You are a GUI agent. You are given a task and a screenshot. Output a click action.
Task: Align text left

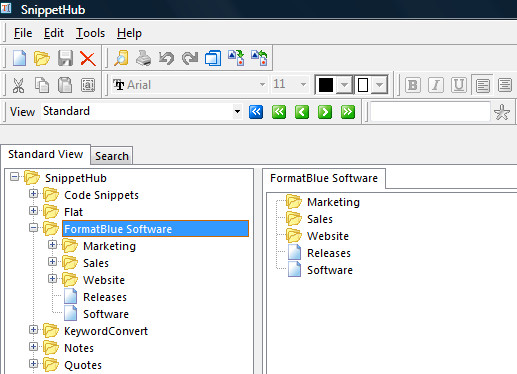point(483,85)
